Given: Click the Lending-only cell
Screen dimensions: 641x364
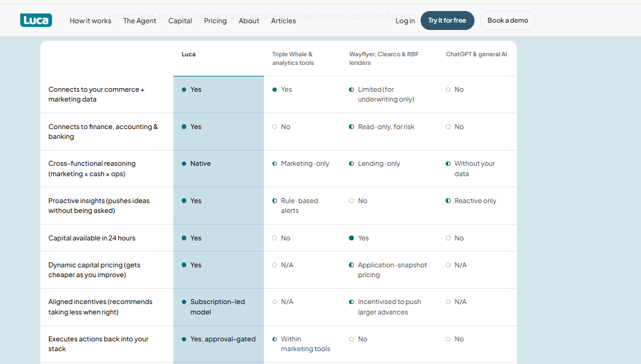Looking at the screenshot, I should [379, 163].
